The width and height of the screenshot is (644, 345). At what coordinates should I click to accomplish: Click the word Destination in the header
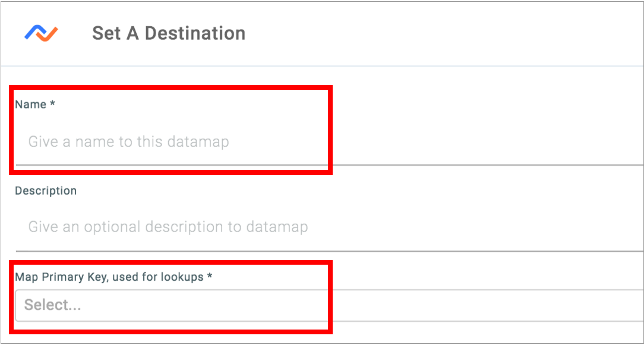click(x=195, y=33)
